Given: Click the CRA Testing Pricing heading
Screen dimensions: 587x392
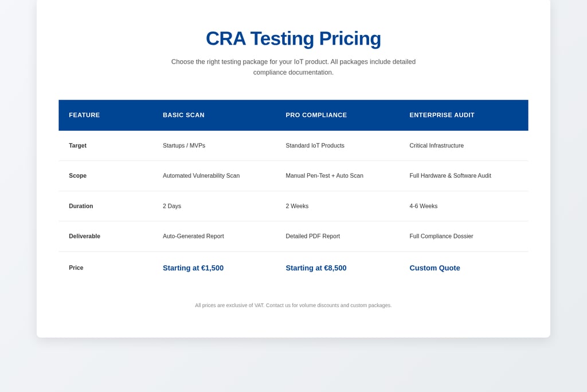Looking at the screenshot, I should point(293,38).
